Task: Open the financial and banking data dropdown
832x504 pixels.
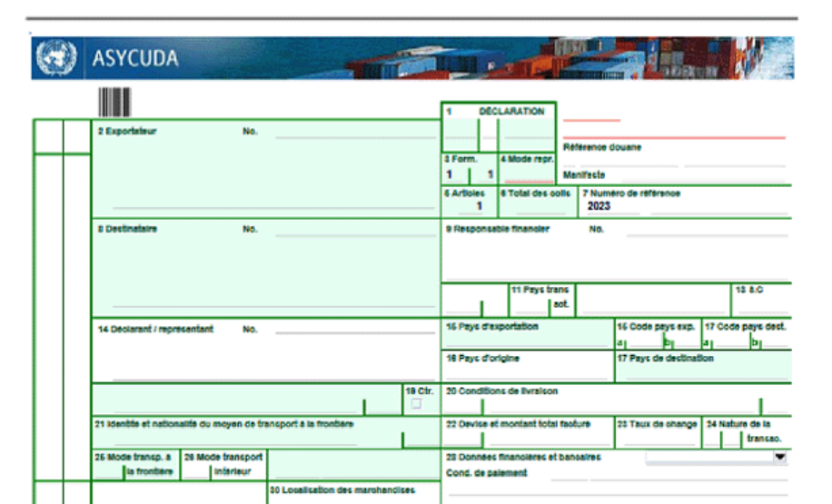Action: pos(779,458)
